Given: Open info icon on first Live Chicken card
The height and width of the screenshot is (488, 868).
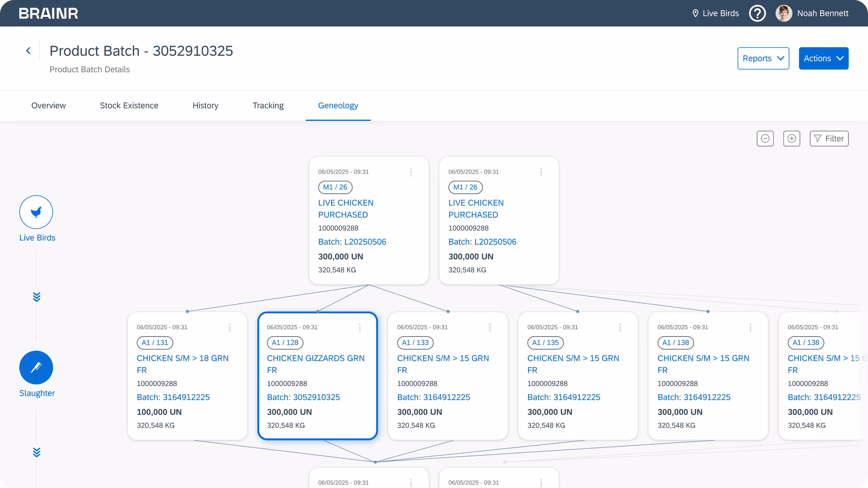Looking at the screenshot, I should click(x=411, y=172).
